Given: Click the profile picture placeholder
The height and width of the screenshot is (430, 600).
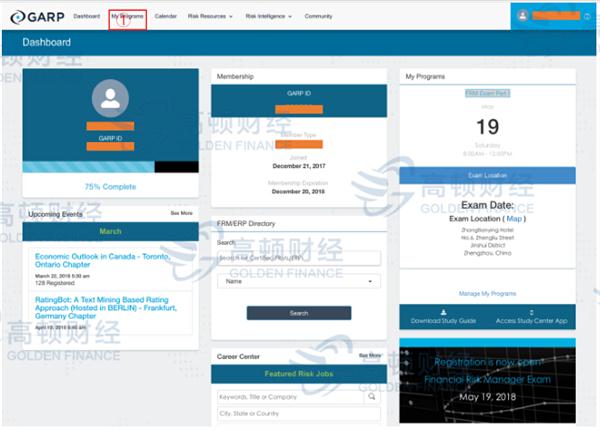Looking at the screenshot, I should (110, 99).
